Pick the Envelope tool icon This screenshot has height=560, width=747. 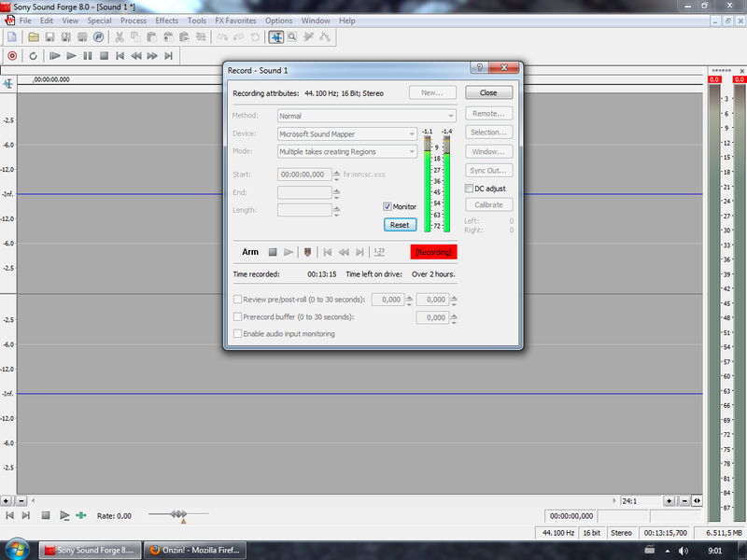[324, 37]
